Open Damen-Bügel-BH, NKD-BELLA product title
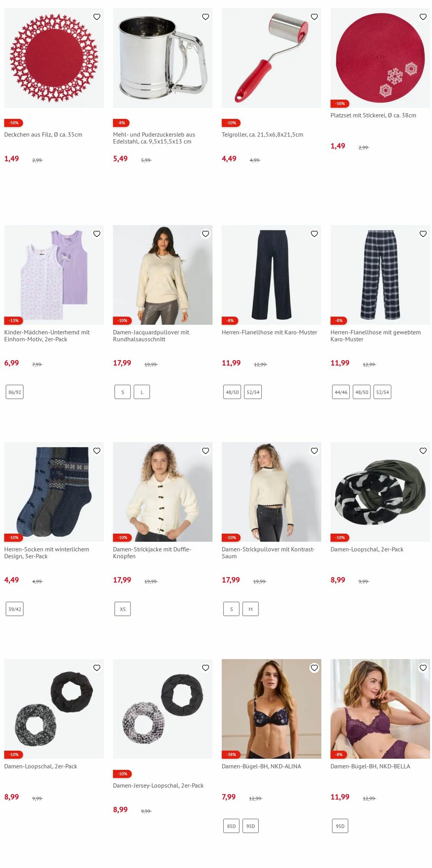Screen dimensions: 432x868 [370, 766]
